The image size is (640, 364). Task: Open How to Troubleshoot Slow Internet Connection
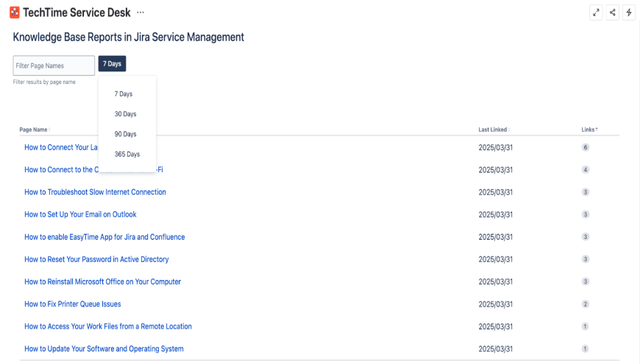pyautogui.click(x=95, y=192)
